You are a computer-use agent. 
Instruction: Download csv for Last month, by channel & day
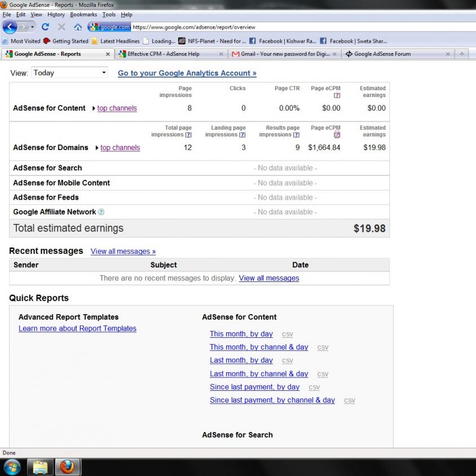point(323,374)
